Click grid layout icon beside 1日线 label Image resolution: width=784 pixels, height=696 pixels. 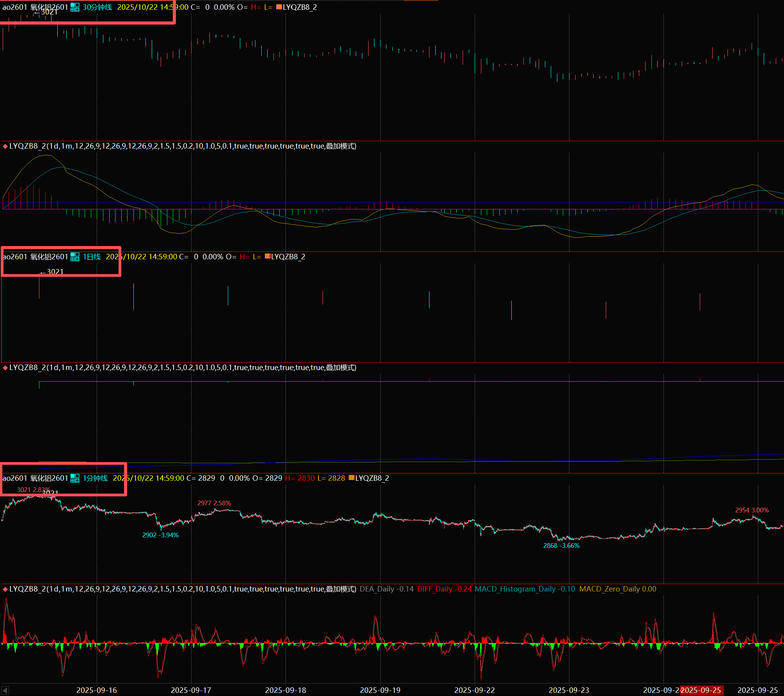coord(75,257)
